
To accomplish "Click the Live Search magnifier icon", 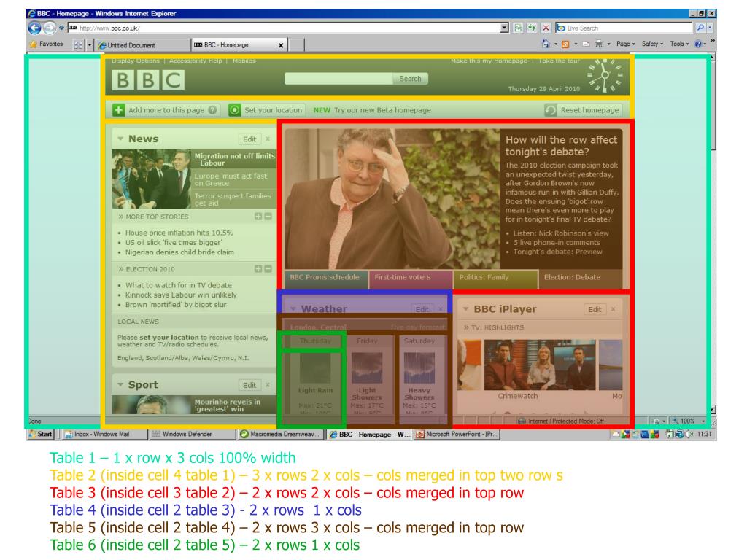I will tap(700, 28).
